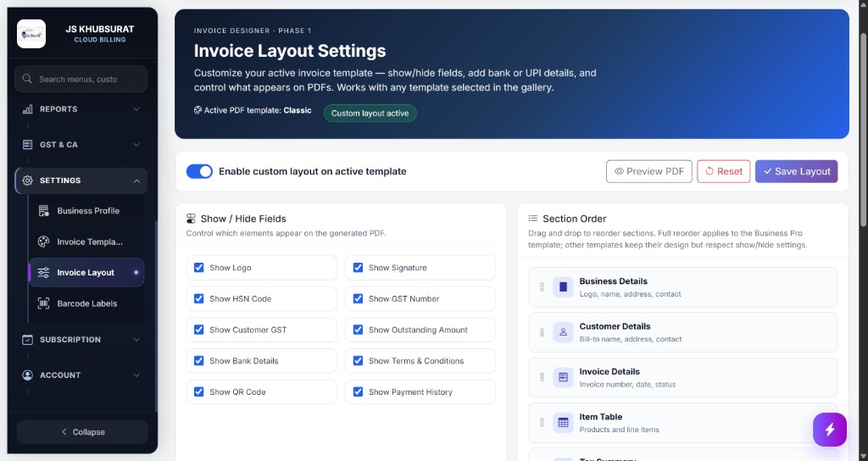Expand the Reports menu chevron
The image size is (868, 461).
coord(136,109)
